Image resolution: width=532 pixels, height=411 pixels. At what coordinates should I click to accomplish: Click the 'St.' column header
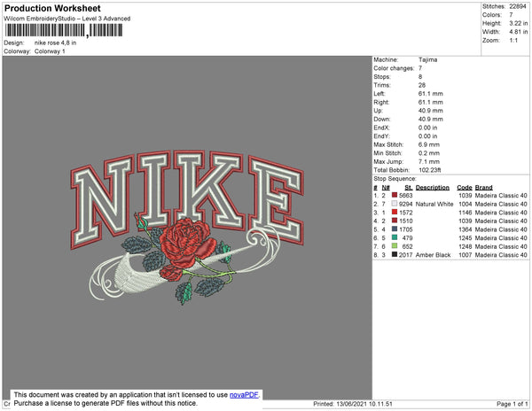tap(409, 188)
